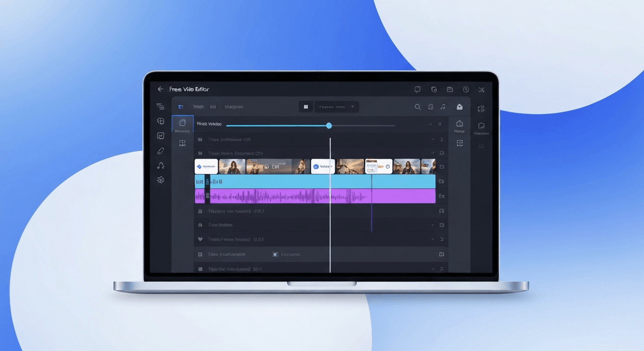The image size is (644, 351).
Task: Open the music note icon near the search bar
Action: 442,107
